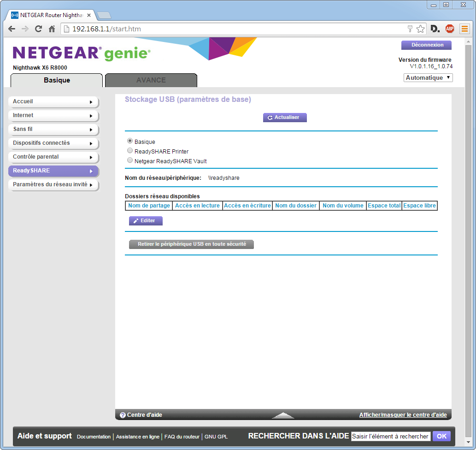This screenshot has width=476, height=450.
Task: Open Chrome's hamburger menu icon
Action: [464, 29]
